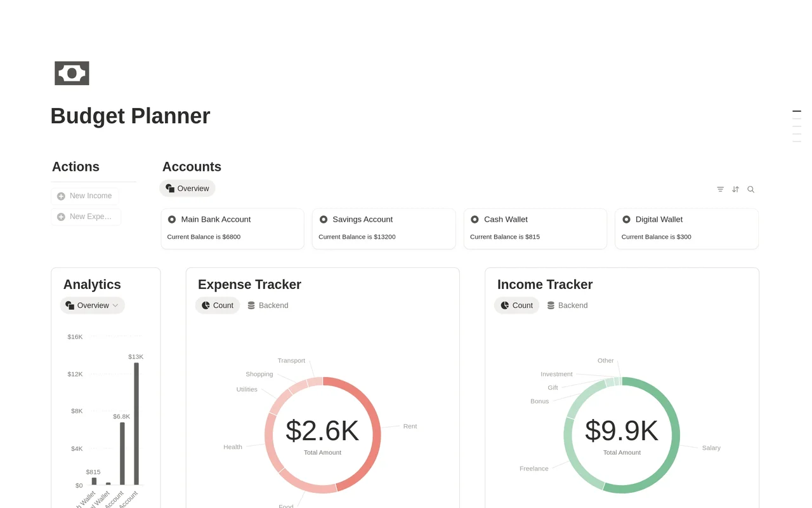Click the Income Tracker heading

[545, 284]
